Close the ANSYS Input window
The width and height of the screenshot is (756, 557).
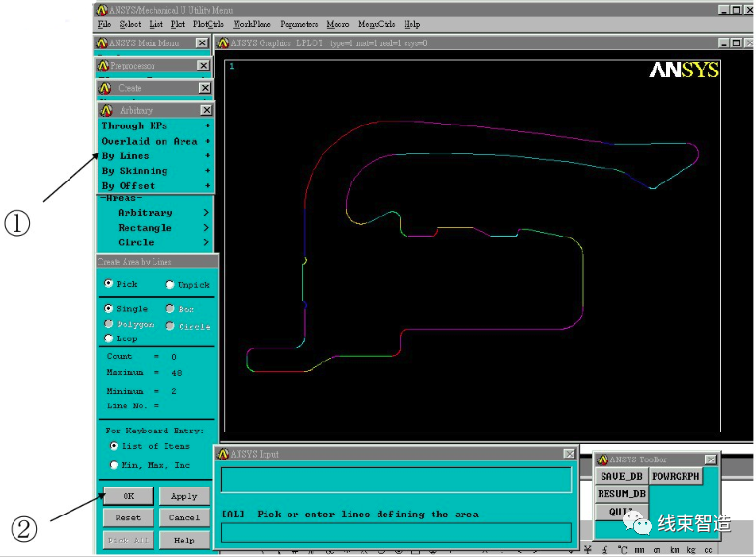coord(569,454)
